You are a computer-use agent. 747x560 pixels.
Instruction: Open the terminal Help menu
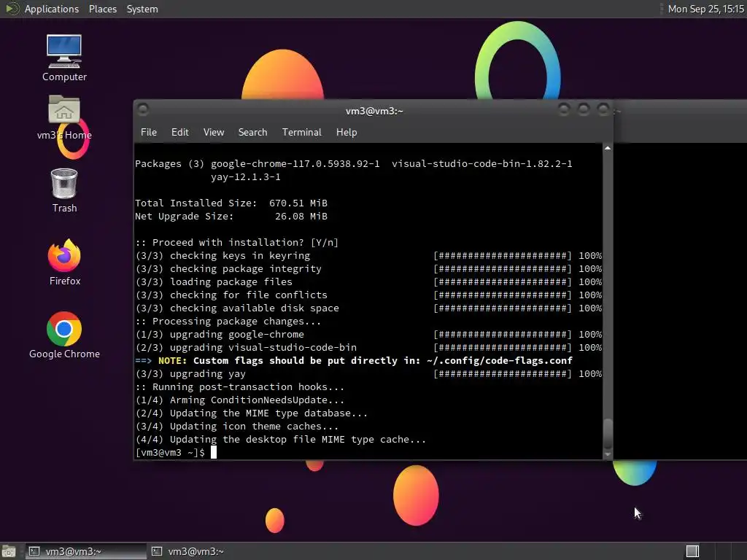347,133
